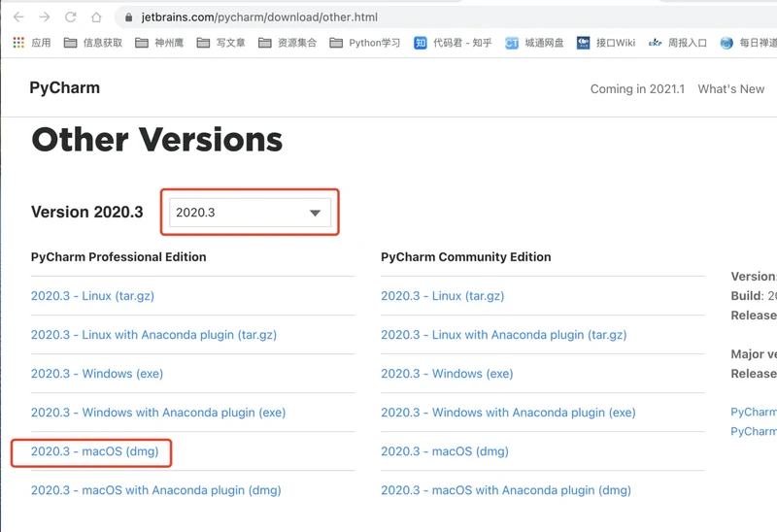Open the version 2020.3 dropdown

point(250,213)
